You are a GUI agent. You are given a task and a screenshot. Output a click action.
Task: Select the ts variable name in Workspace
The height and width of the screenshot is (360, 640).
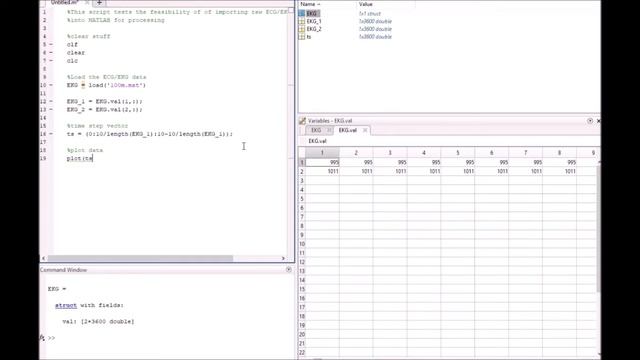[309, 37]
